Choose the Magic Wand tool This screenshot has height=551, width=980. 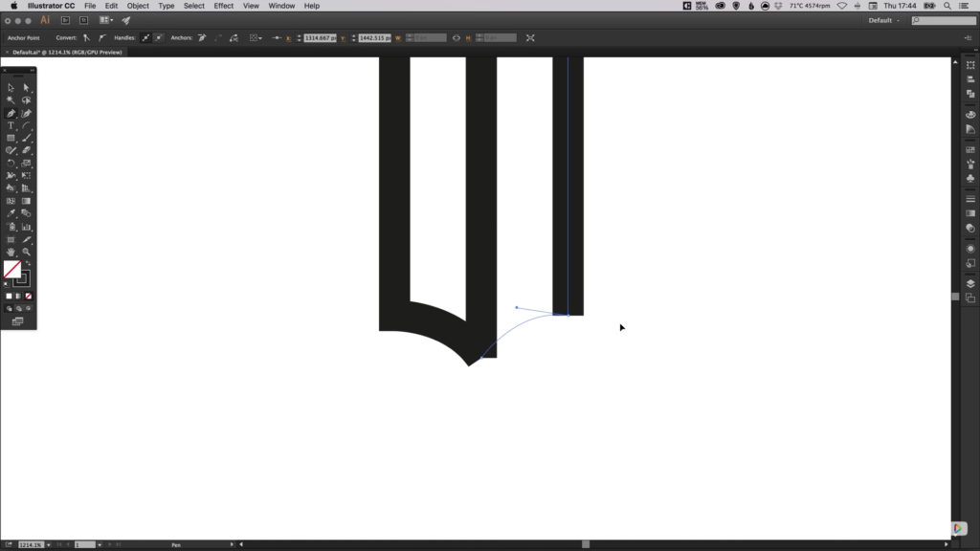11,99
